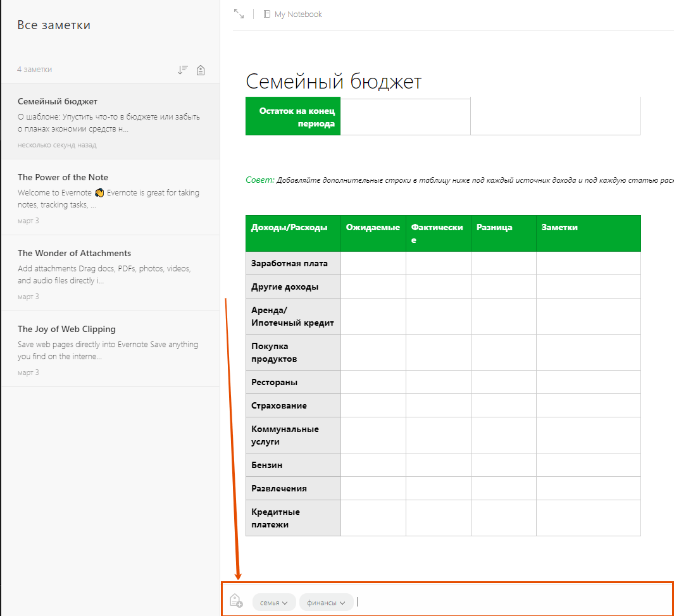Click the notebook icon beside My Notebook
Viewport: 674px width, 616px height.
(x=267, y=14)
